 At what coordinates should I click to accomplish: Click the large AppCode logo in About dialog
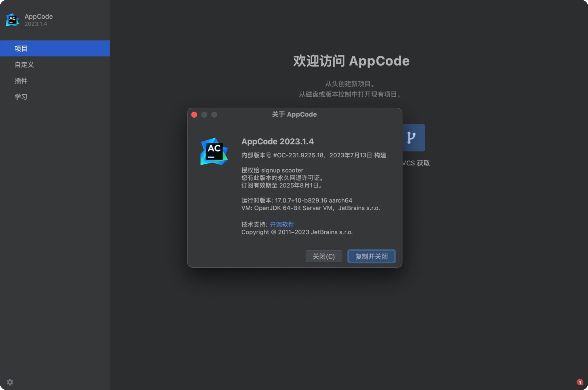pos(214,151)
